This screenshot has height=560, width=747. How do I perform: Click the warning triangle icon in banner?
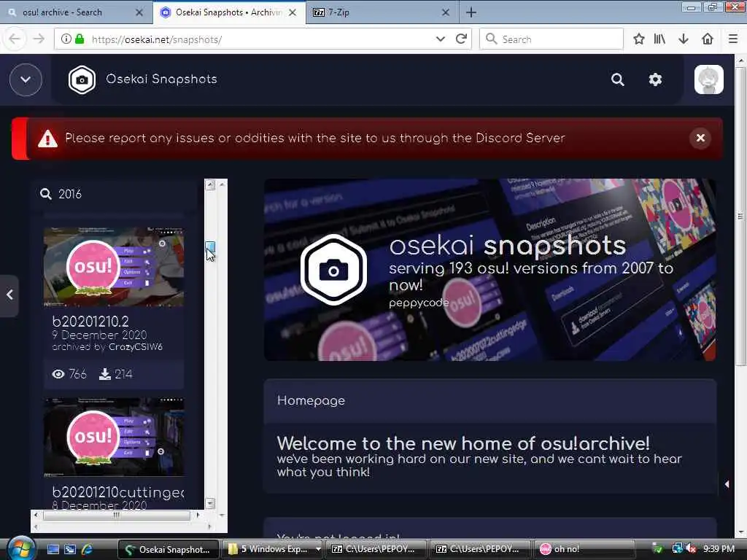click(47, 139)
